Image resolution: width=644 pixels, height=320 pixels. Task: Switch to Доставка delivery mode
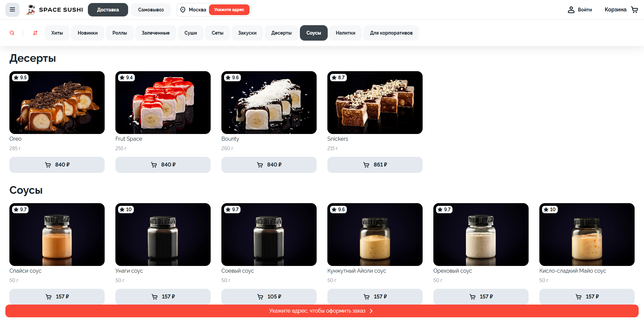(x=108, y=10)
